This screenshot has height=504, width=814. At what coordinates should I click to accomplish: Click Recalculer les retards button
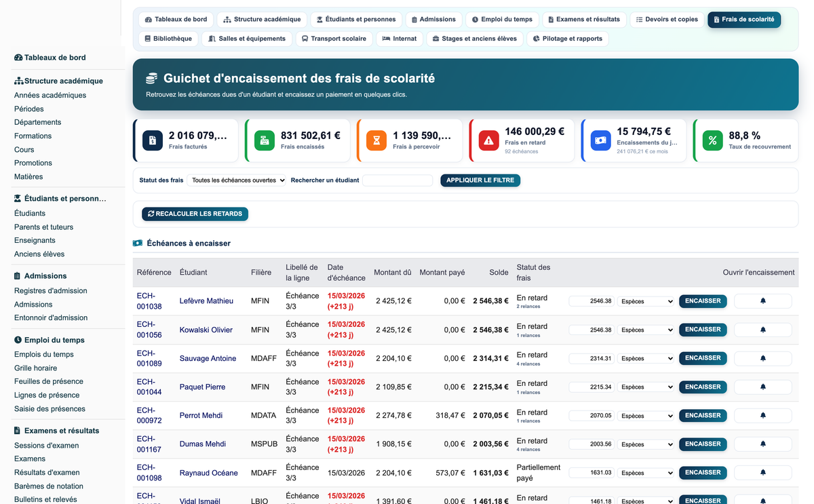(x=195, y=214)
